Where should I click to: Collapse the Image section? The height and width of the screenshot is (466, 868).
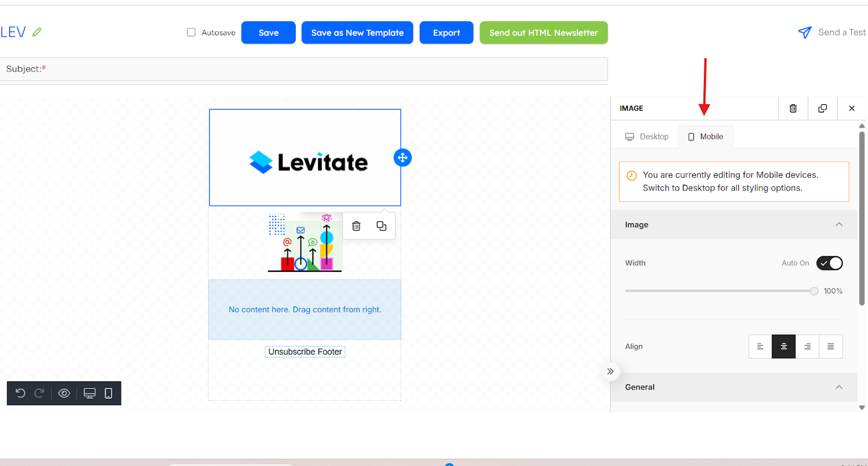coord(839,225)
